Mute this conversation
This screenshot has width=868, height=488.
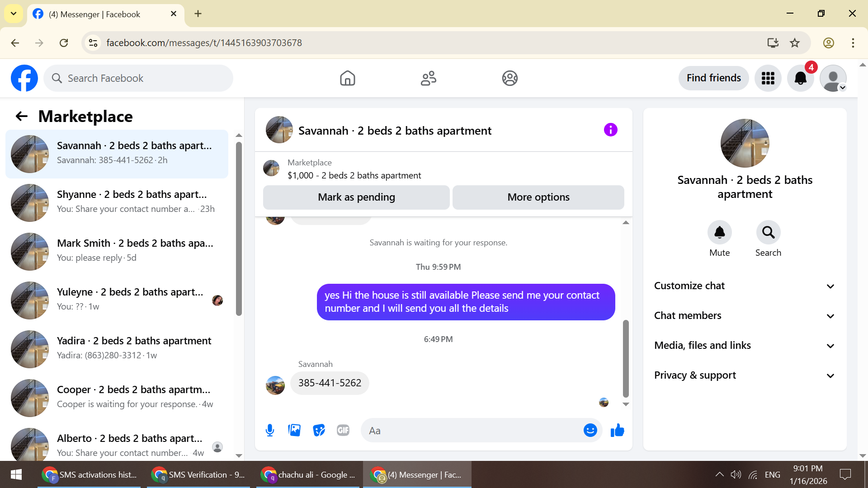coord(719,233)
